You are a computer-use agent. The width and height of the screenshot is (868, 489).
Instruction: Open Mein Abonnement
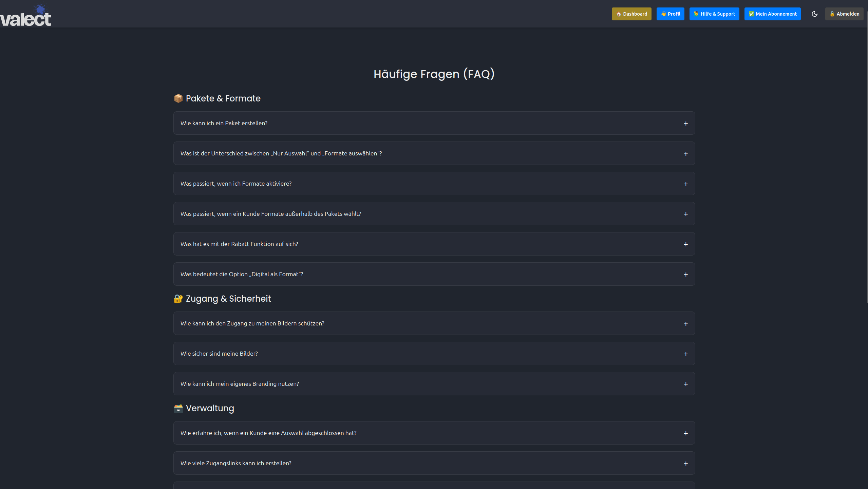pyautogui.click(x=772, y=14)
